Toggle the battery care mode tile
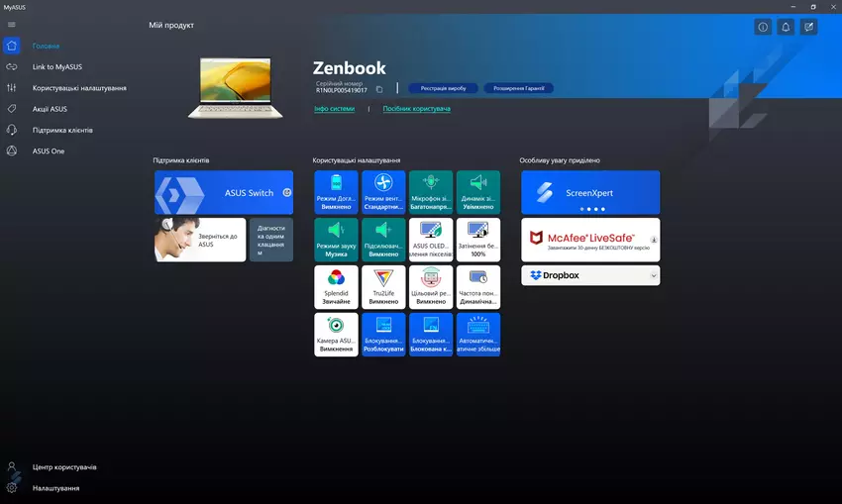The image size is (842, 504). click(336, 191)
